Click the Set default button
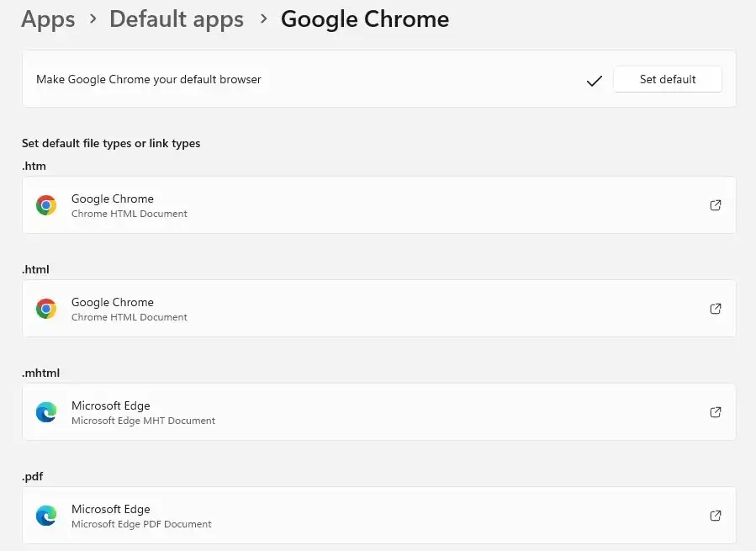The height and width of the screenshot is (551, 756). (x=668, y=79)
